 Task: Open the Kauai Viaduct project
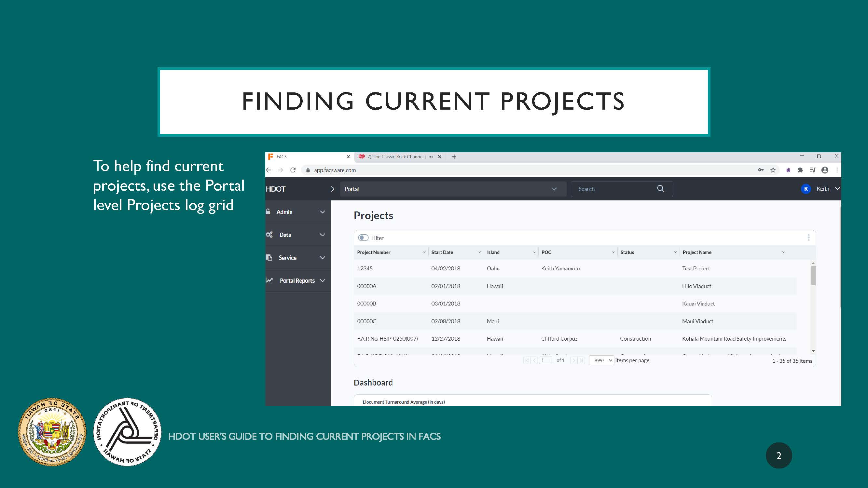coord(698,304)
